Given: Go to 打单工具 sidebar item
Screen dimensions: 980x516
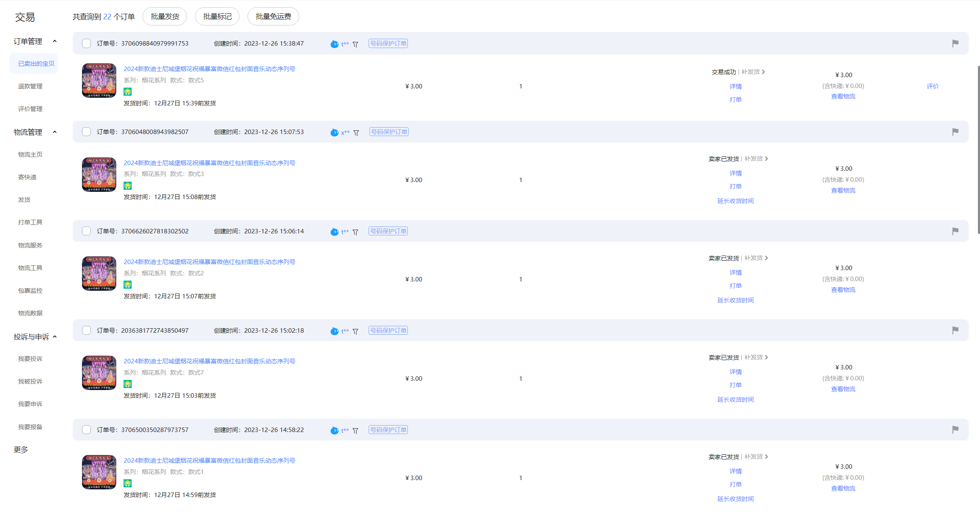Looking at the screenshot, I should 30,222.
